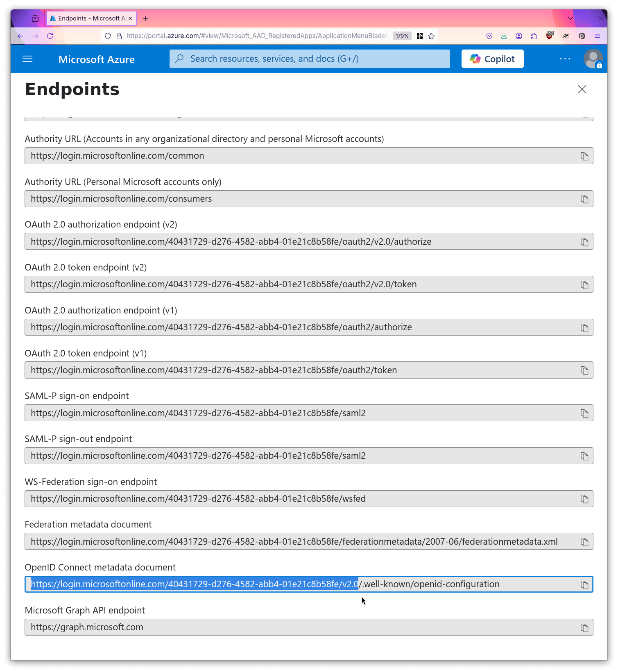Open the Pocket save panel
618x672 pixels.
489,36
